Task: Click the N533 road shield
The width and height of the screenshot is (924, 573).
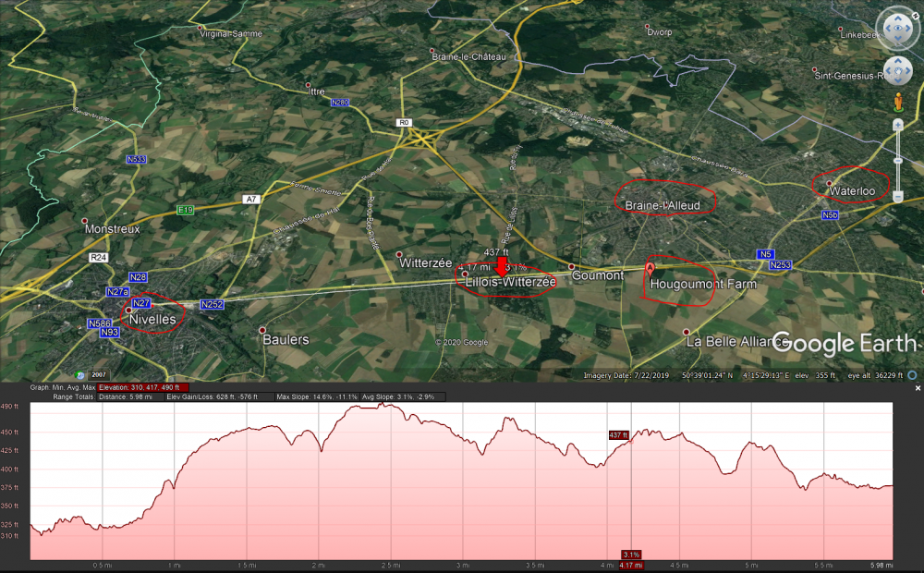Action: tap(137, 159)
